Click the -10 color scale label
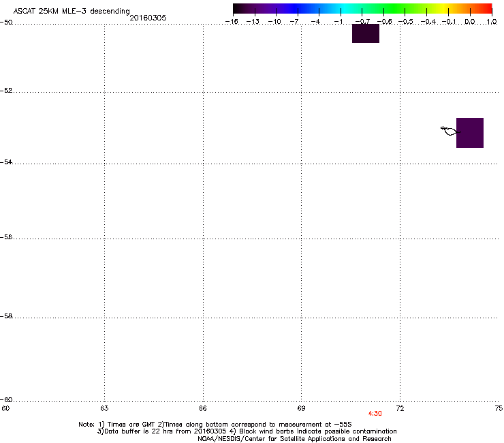 (274, 22)
